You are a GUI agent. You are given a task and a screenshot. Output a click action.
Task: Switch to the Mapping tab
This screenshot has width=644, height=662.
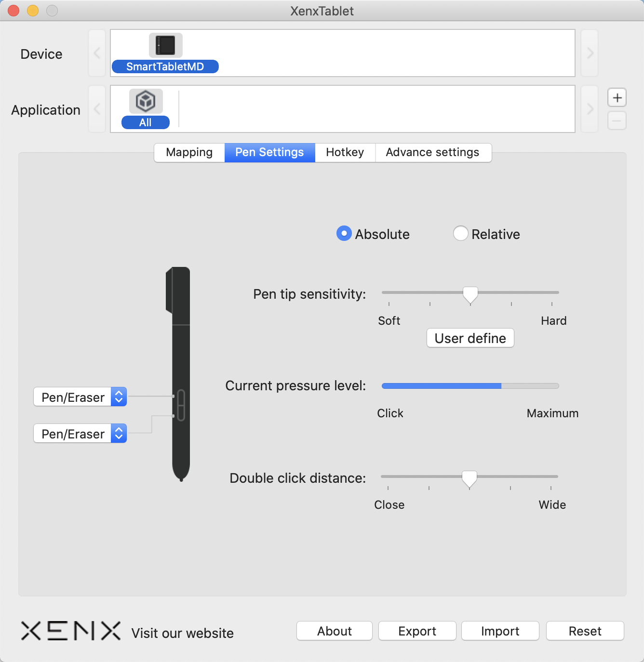point(189,152)
